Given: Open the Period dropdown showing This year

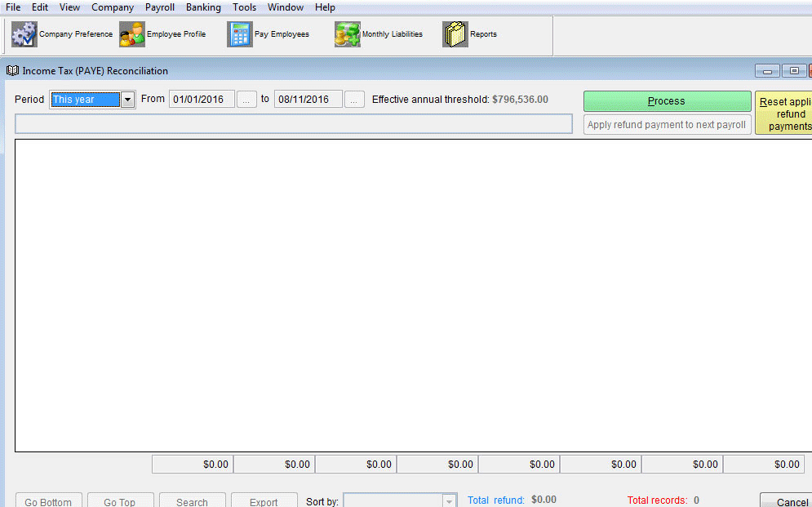Looking at the screenshot, I should [128, 99].
